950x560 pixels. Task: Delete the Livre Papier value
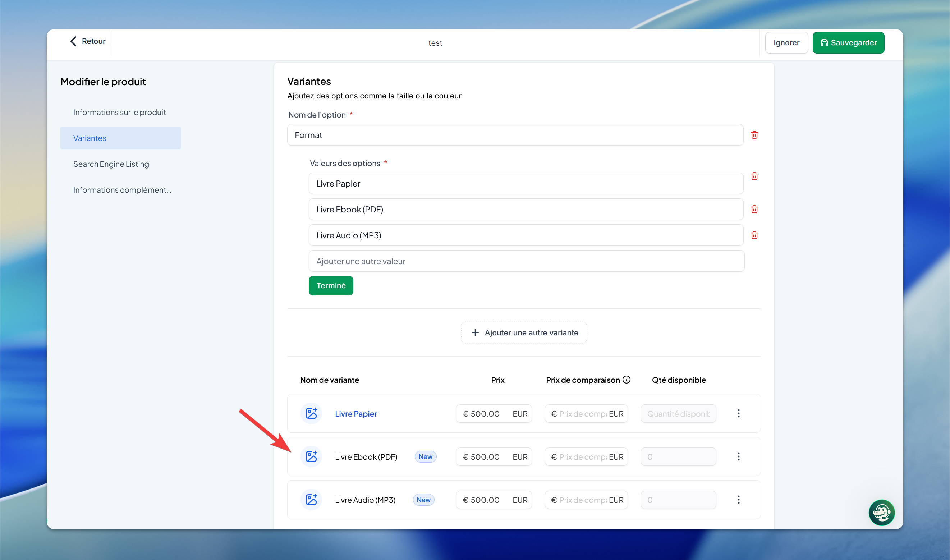point(754,176)
